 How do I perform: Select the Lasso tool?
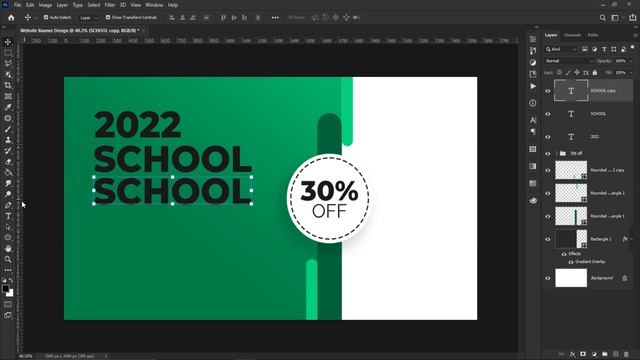[x=8, y=63]
